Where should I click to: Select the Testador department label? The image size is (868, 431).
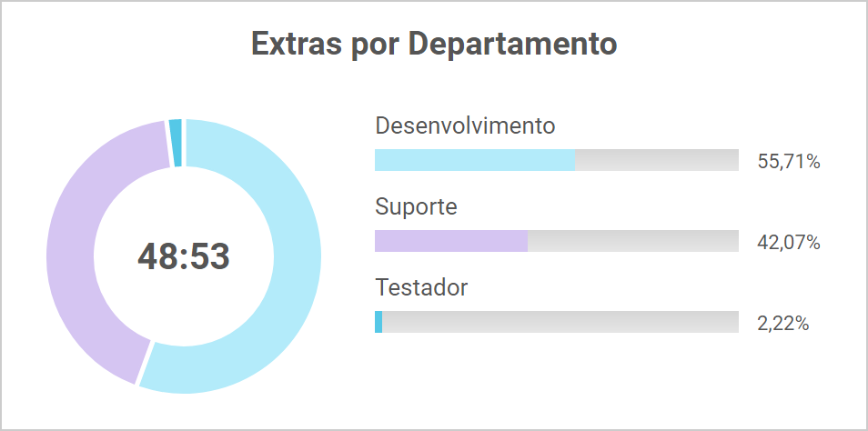[421, 288]
